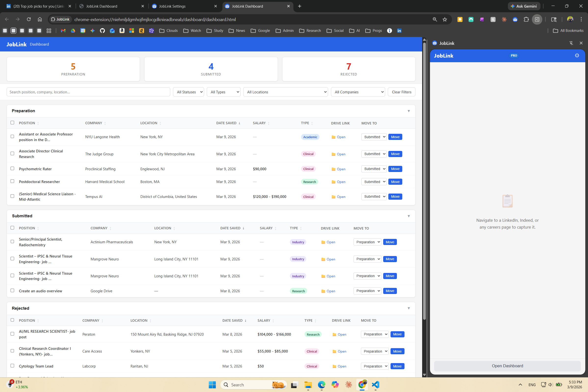Image resolution: width=588 pixels, height=392 pixels.
Task: Open Move To dropdown for The Judge Group
Action: (374, 154)
